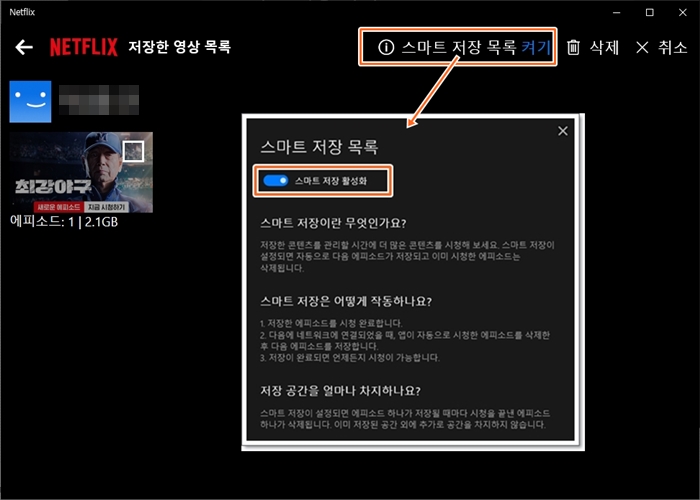This screenshot has height=500, width=700.
Task: Open the smart downloads info icon
Action: coord(386,47)
